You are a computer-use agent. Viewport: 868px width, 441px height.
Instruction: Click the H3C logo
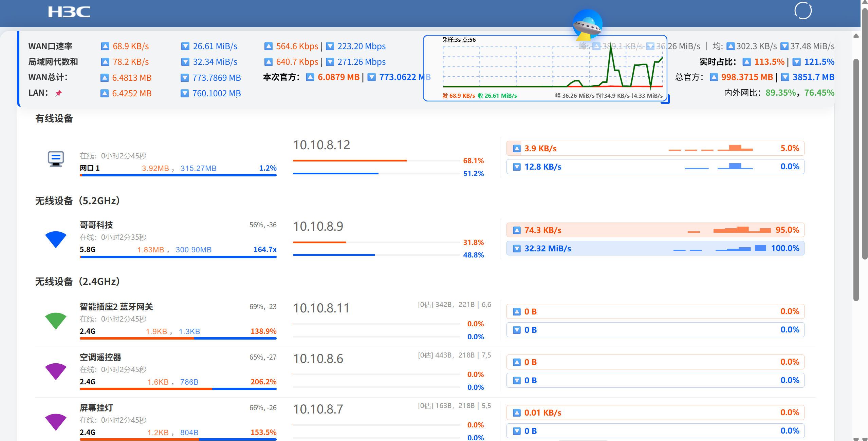[x=69, y=12]
